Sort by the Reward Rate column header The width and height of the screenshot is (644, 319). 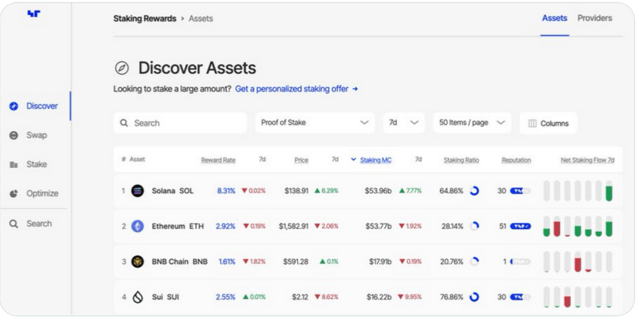[x=218, y=160]
